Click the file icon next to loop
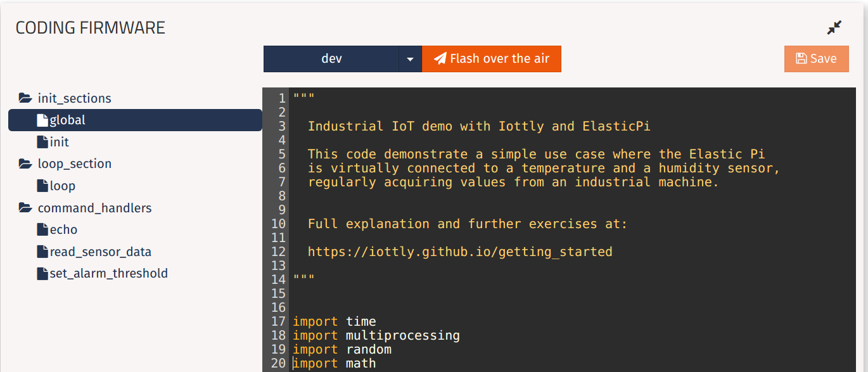Image resolution: width=868 pixels, height=372 pixels. coord(42,185)
